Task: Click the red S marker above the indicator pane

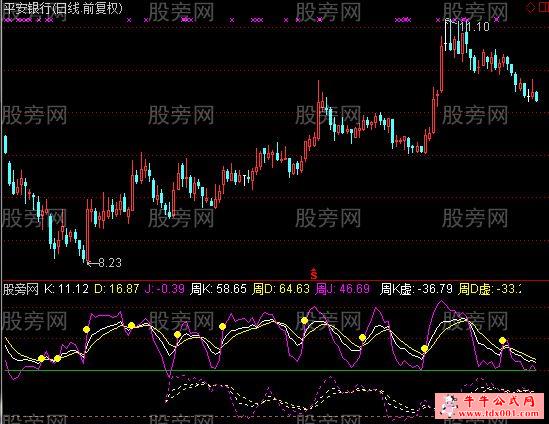Action: coord(314,274)
